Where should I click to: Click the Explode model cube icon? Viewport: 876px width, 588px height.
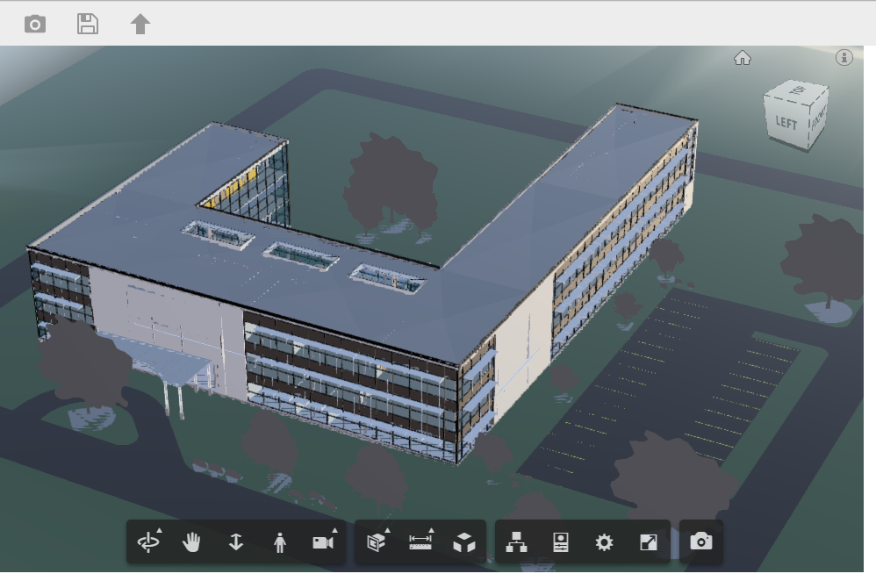pos(464,542)
